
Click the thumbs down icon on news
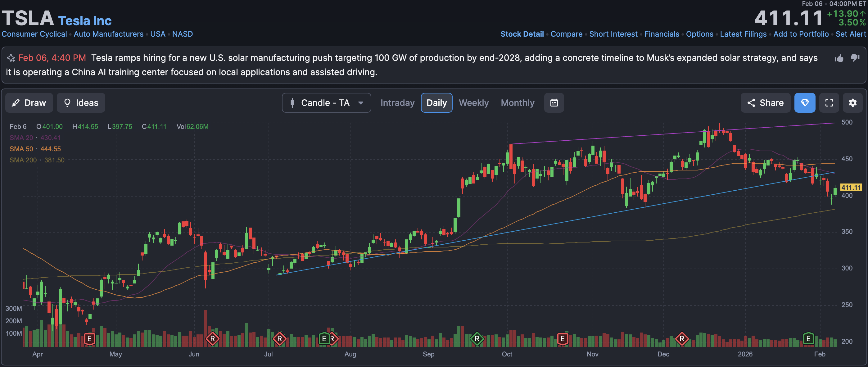(x=855, y=58)
